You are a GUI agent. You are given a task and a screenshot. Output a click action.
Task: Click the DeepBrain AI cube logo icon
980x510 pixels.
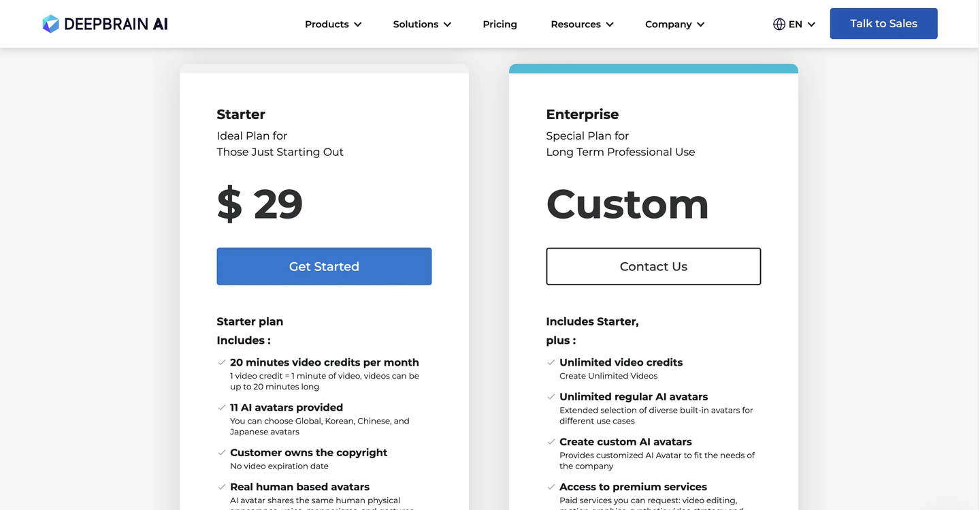click(x=51, y=24)
